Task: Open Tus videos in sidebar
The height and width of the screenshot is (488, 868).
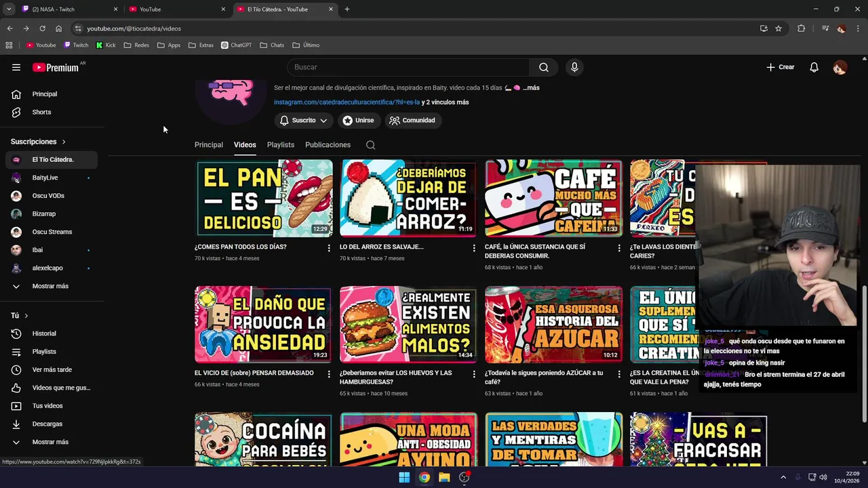Action: coord(52,406)
